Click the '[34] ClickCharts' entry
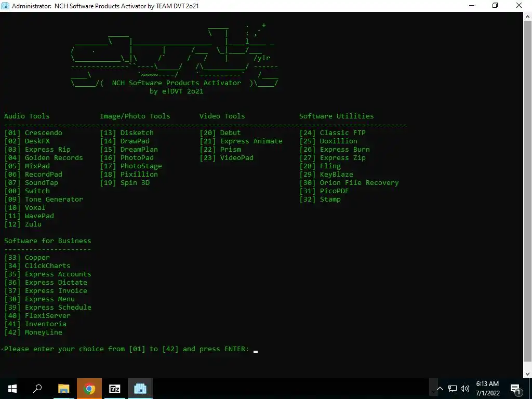 [x=37, y=266]
